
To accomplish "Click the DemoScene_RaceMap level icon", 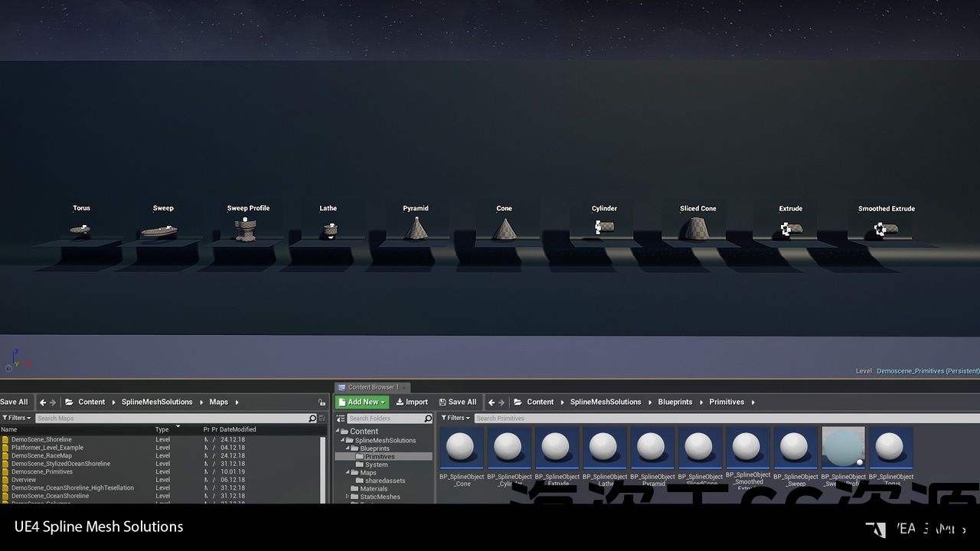I will 5,455.
